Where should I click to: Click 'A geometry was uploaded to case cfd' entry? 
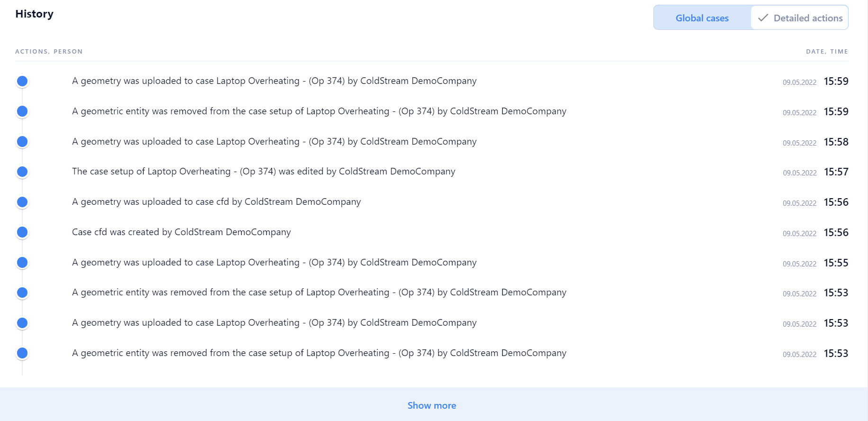pyautogui.click(x=216, y=202)
